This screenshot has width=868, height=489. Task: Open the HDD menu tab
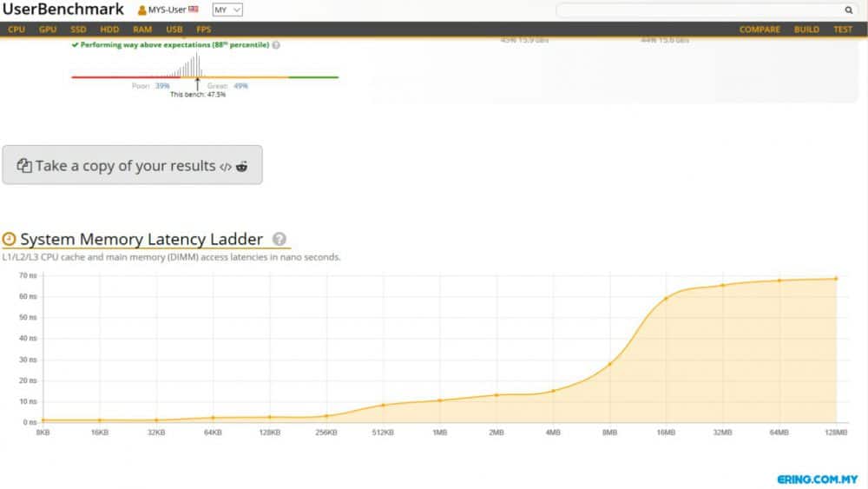tap(109, 30)
